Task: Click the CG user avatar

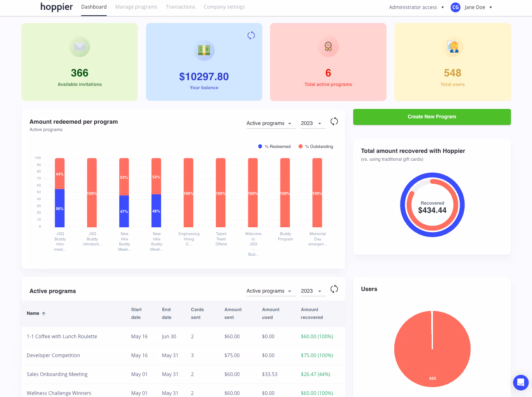Action: (x=456, y=7)
